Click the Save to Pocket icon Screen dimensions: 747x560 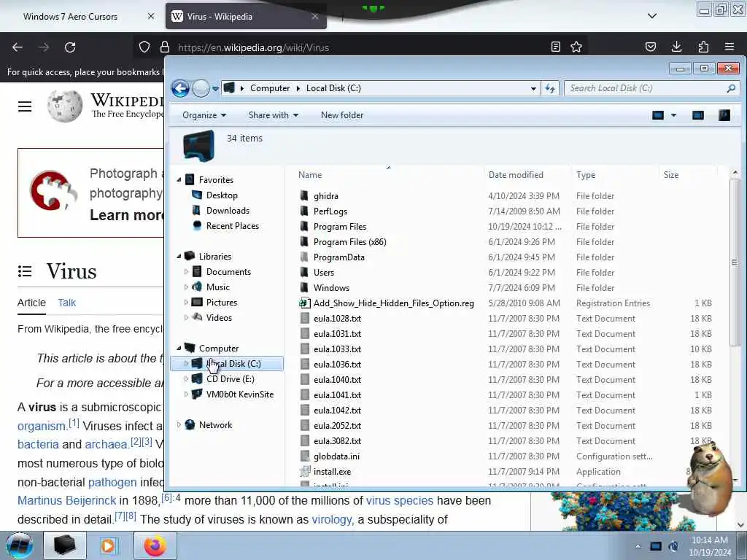(x=650, y=47)
